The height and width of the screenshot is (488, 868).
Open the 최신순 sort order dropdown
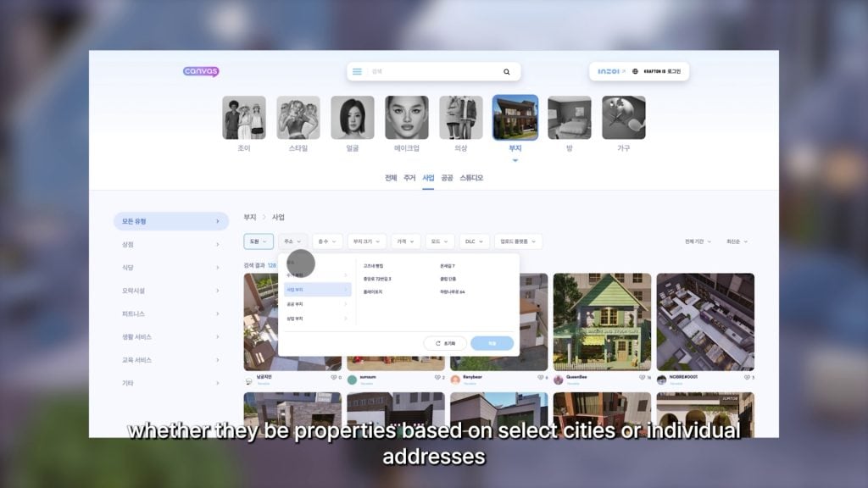point(736,241)
